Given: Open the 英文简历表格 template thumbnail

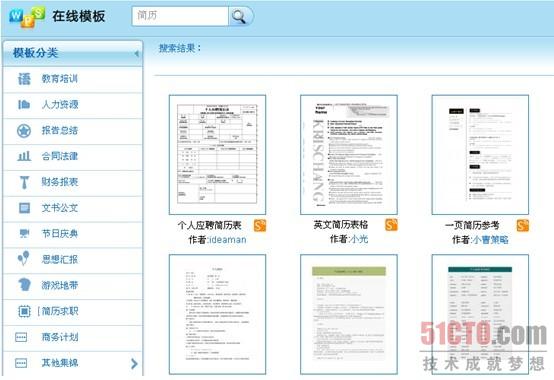Looking at the screenshot, I should point(349,155).
